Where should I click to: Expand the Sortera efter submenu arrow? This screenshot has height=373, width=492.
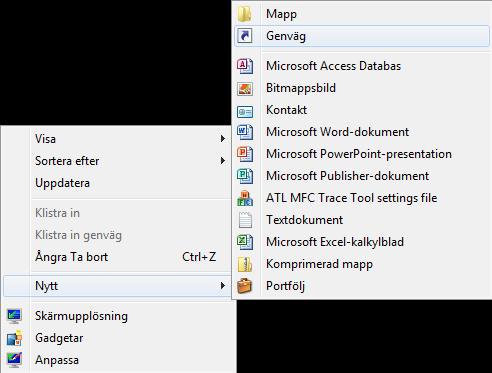(x=223, y=161)
